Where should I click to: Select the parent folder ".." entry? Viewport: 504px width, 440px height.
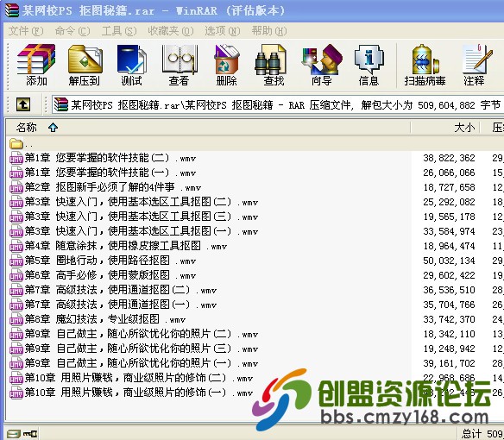tap(22, 143)
